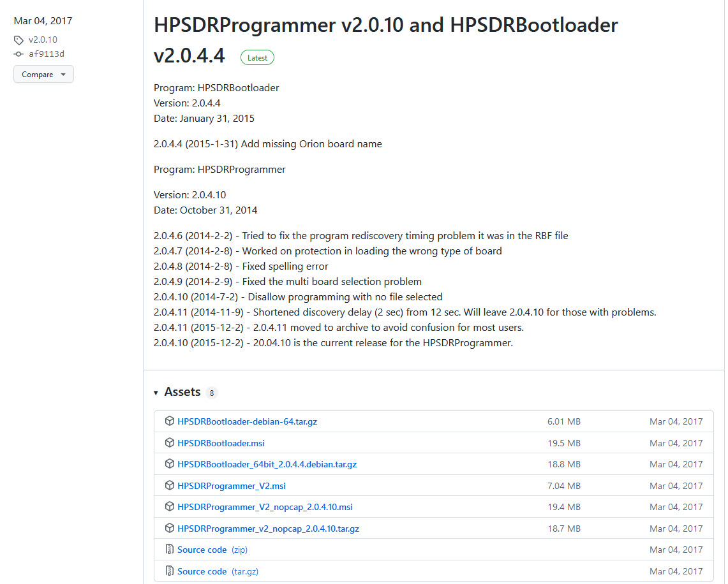
Task: Open the v2.0.10 tag link
Action: (x=43, y=40)
